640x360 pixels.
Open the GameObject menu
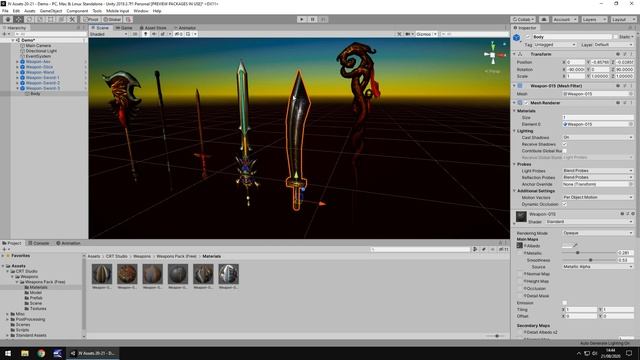pos(51,11)
